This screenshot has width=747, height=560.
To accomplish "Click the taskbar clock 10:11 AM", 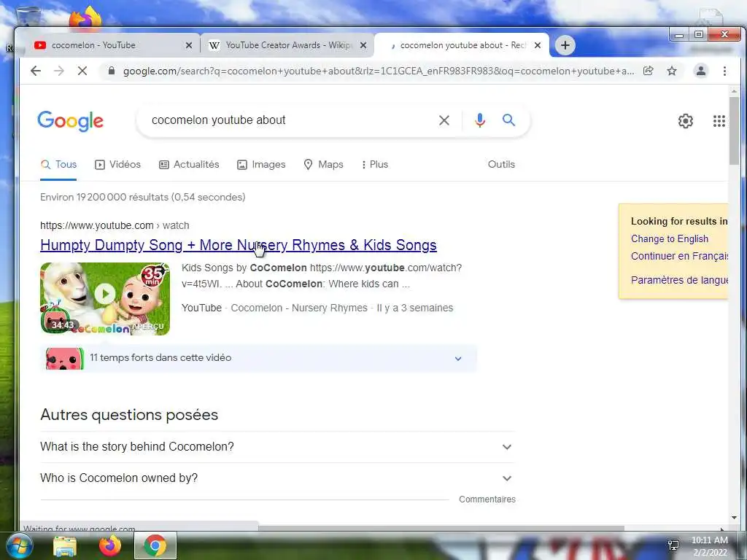I will (x=709, y=540).
